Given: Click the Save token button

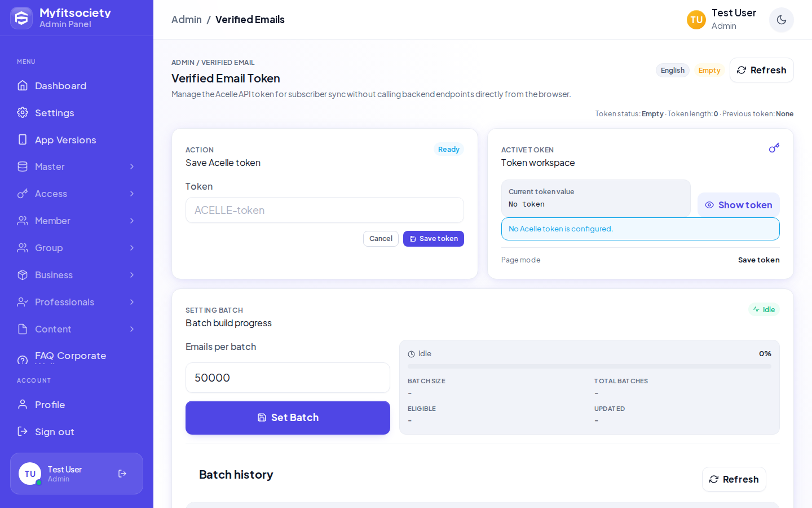Looking at the screenshot, I should click(433, 239).
